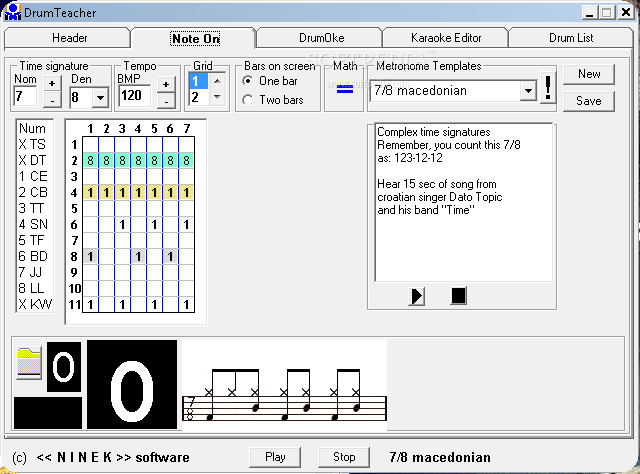The height and width of the screenshot is (474, 640).
Task: Click the exclamation mark button beside templates
Action: pos(548,88)
